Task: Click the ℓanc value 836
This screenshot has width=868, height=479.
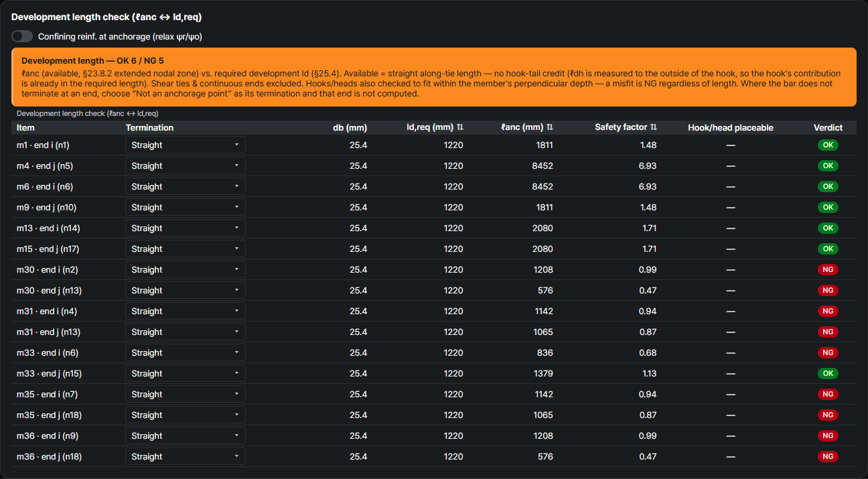Action: point(545,352)
